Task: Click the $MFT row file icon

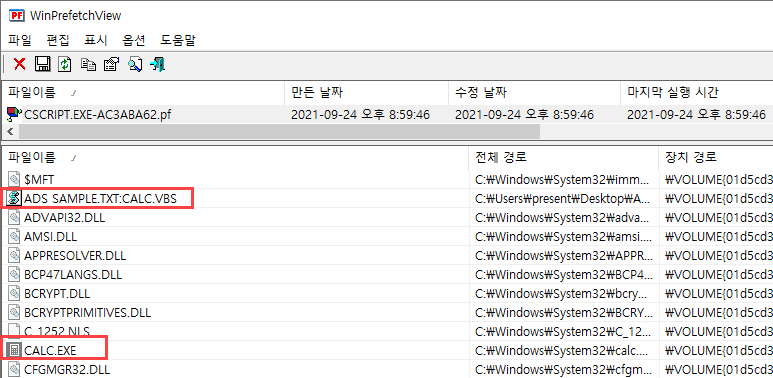Action: 15,179
